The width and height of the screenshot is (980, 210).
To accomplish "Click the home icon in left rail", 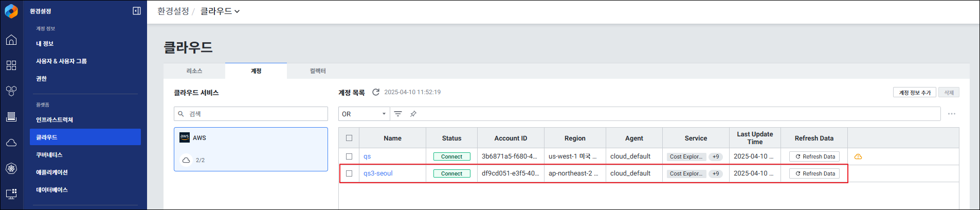I will (x=11, y=40).
